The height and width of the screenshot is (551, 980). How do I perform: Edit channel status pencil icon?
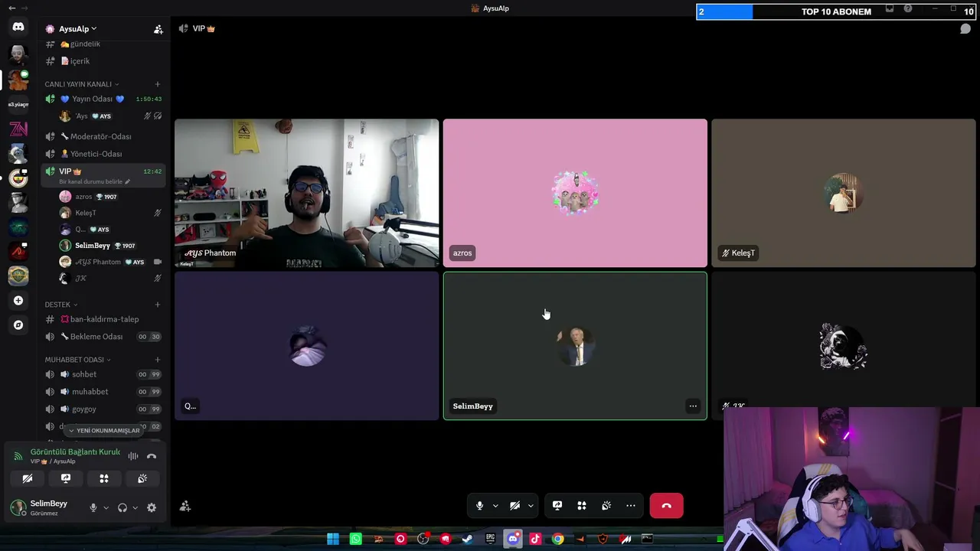[x=127, y=182]
